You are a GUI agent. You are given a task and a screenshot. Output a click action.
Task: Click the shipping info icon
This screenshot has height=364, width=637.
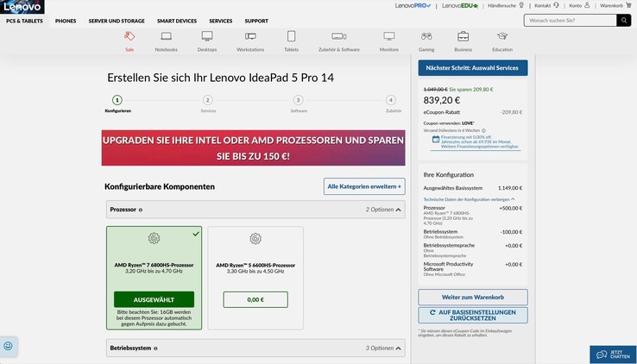point(483,130)
